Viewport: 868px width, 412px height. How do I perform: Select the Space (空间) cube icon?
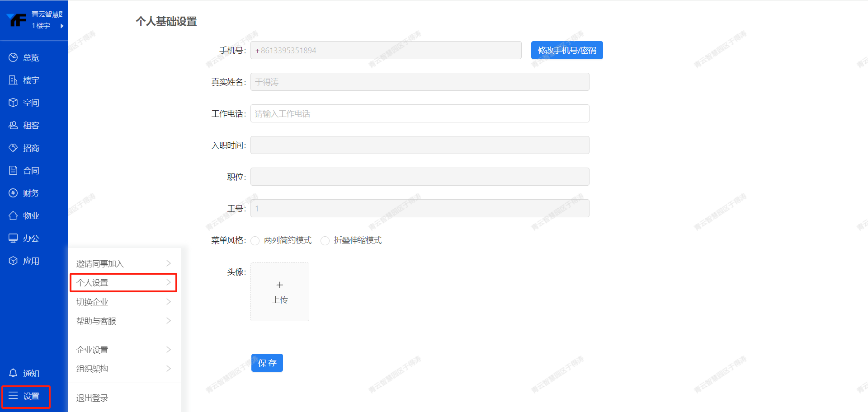(x=13, y=103)
